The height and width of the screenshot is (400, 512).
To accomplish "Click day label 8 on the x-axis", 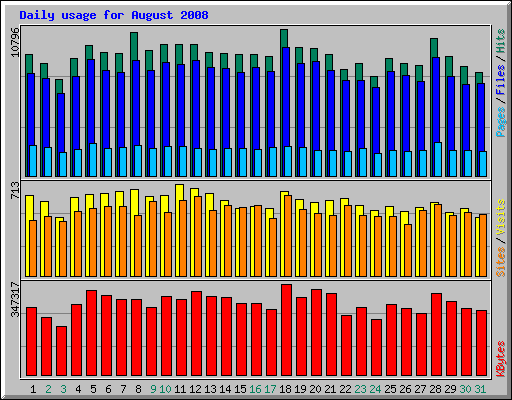I will click(x=138, y=389).
